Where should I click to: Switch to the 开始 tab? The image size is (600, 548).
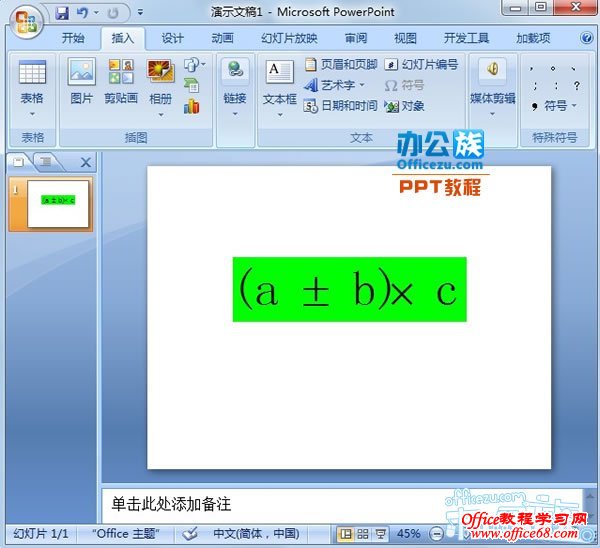point(73,38)
